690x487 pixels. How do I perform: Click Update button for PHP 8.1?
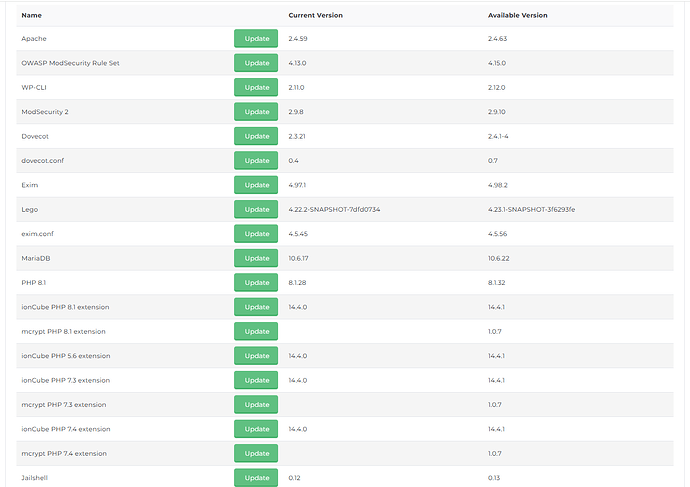tap(256, 282)
